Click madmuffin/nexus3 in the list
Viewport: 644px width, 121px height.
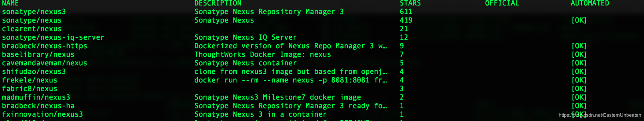[36, 97]
